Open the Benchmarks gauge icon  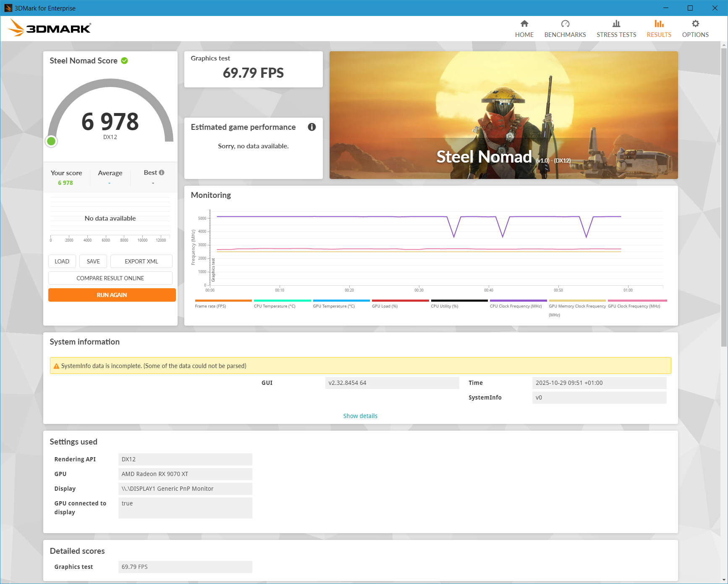point(565,24)
